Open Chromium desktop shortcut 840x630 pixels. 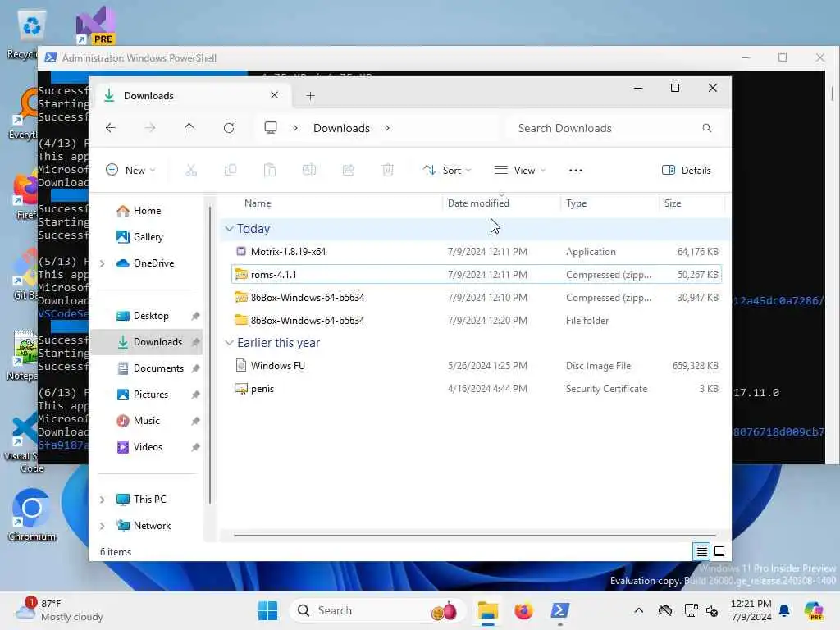(32, 515)
